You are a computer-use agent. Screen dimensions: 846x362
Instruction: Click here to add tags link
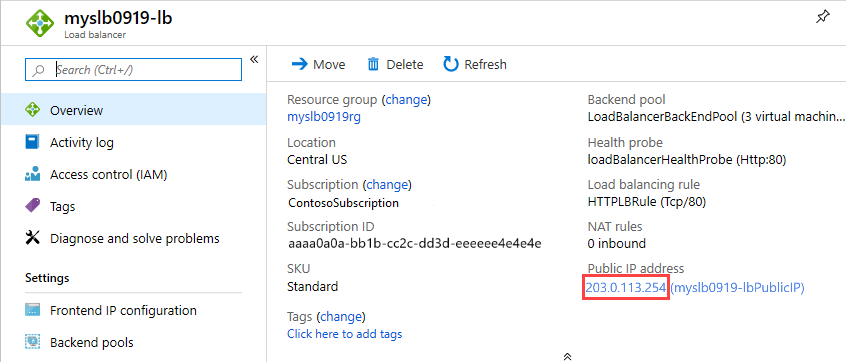345,334
